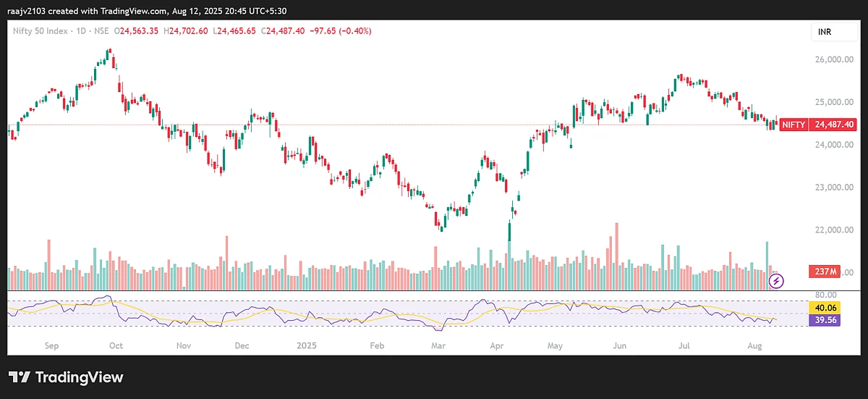868x399 pixels.
Task: Click the NIFTY price label tag
Action: [793, 125]
